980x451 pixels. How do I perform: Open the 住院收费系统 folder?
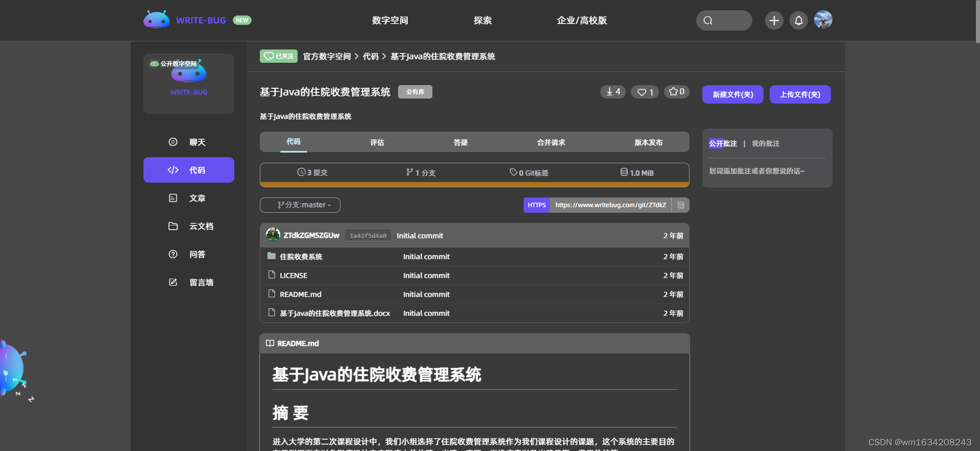301,257
